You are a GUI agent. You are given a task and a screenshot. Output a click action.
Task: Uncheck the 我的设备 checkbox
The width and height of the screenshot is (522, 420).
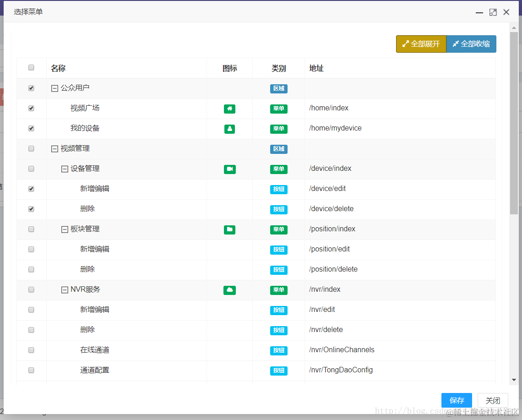click(x=31, y=129)
